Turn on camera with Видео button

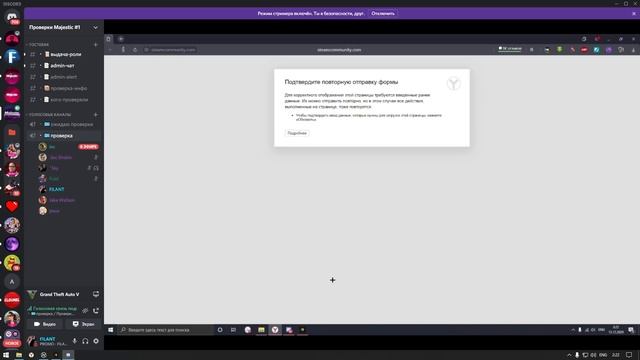point(45,324)
